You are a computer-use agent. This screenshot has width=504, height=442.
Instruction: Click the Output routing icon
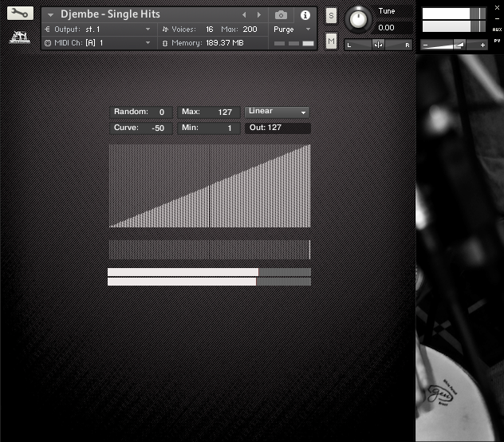[x=47, y=30]
